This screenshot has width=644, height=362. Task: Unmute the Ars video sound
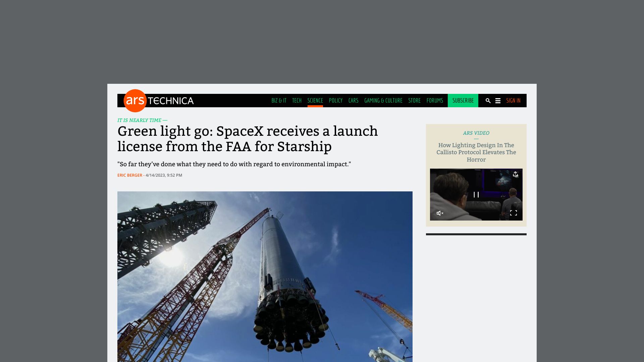(440, 213)
